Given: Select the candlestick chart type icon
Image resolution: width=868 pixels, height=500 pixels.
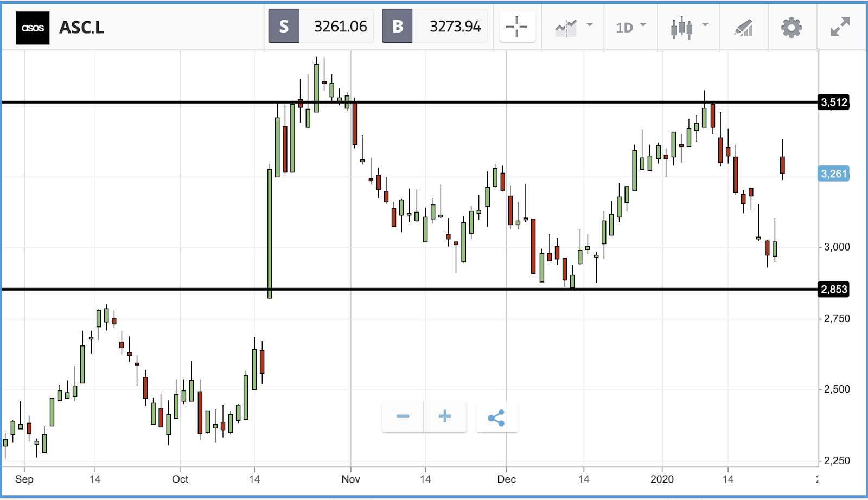Looking at the screenshot, I should pos(681,28).
